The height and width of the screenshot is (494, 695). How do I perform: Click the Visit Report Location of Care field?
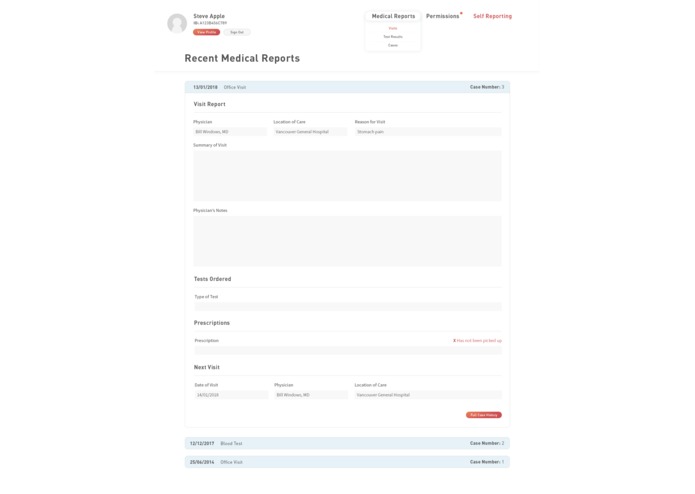[x=310, y=132]
